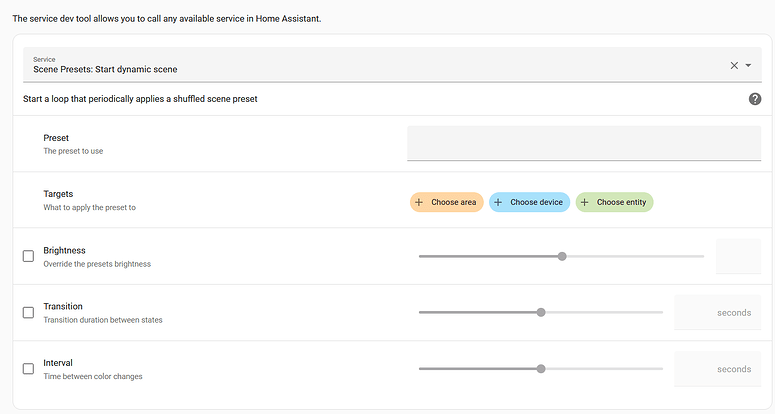Choose a device as target
775x414 pixels.
(536, 202)
